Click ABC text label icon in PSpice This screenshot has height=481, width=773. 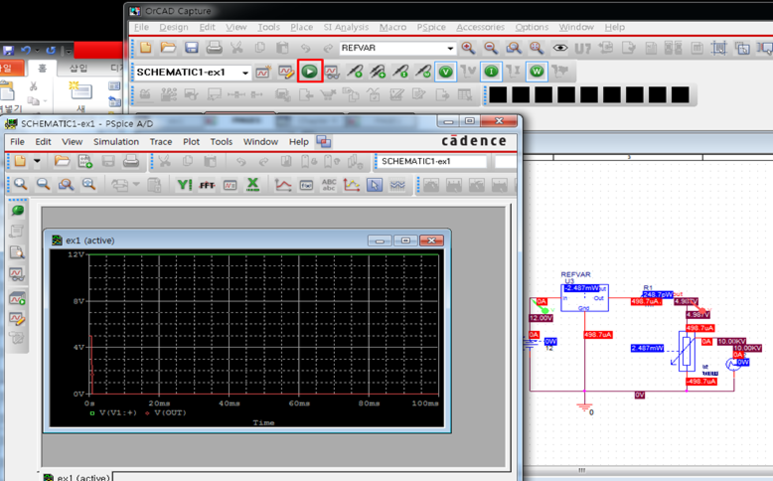(329, 185)
